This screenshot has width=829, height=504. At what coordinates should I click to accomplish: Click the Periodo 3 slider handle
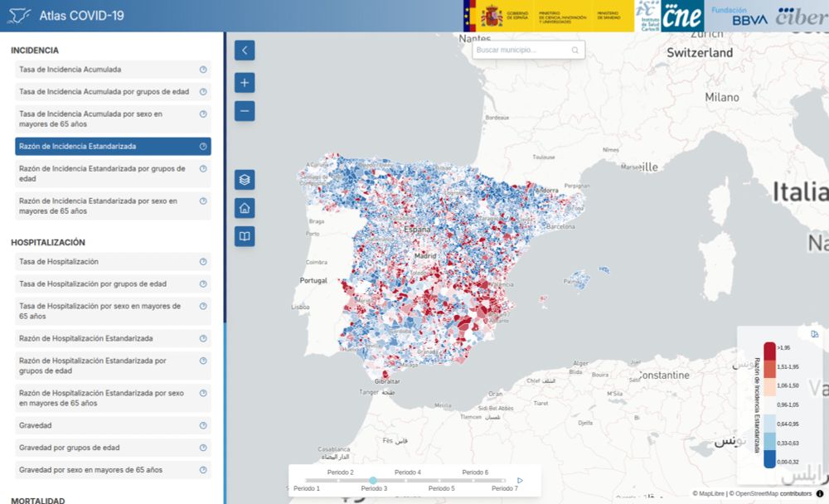point(373,480)
